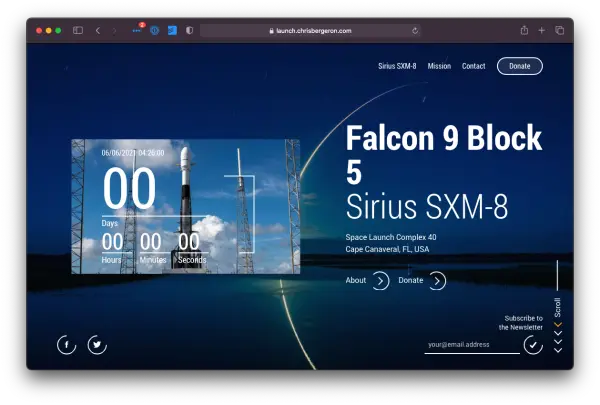Open the Facebook circle icon
This screenshot has width=600, height=405.
point(67,345)
